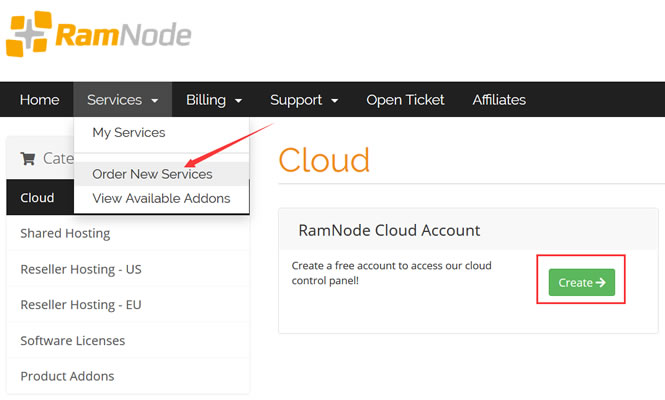This screenshot has width=665, height=400.
Task: Click the 'Create a free account' description text
Action: pos(391,273)
